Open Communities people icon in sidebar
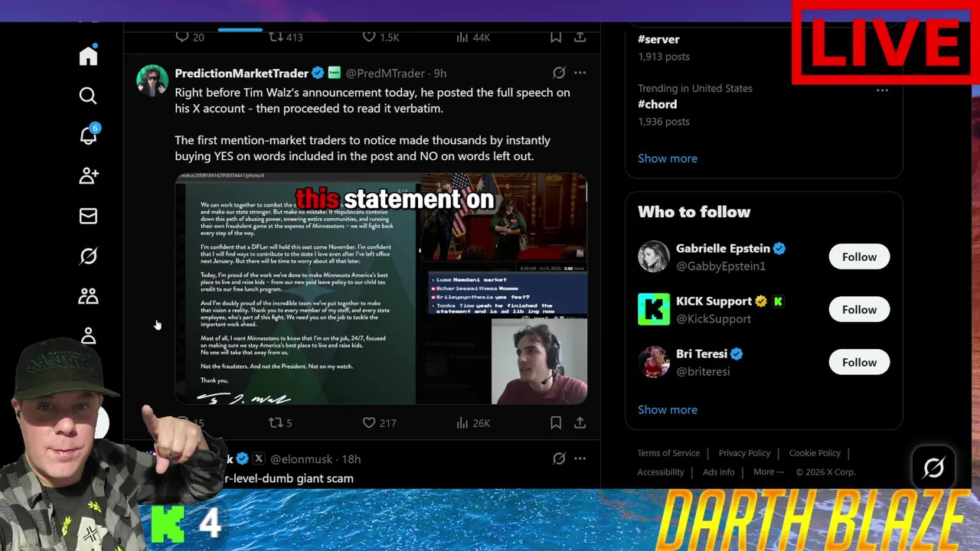980x551 pixels. (x=88, y=296)
